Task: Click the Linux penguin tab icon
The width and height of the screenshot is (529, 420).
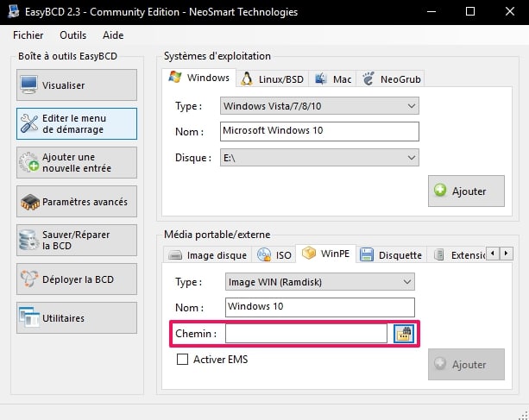Action: [x=247, y=78]
